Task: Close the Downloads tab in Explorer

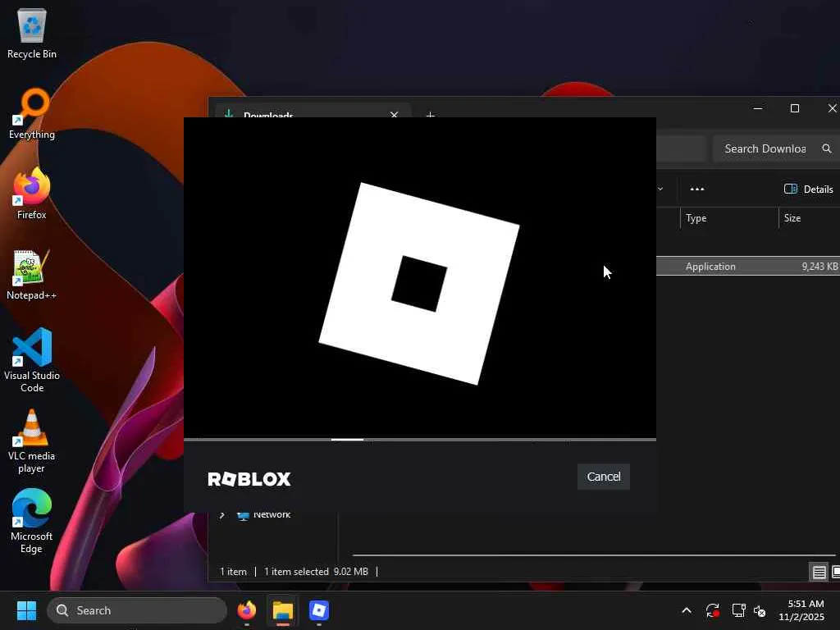Action: pos(395,114)
